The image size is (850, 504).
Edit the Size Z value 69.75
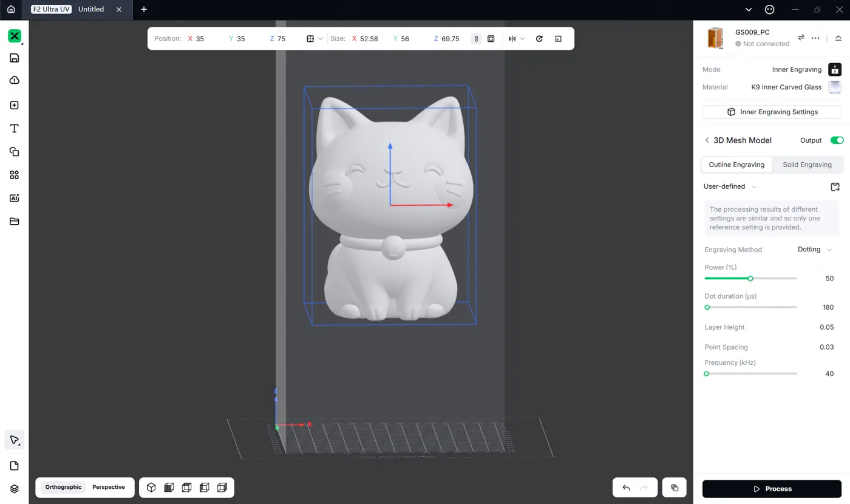[x=450, y=39]
